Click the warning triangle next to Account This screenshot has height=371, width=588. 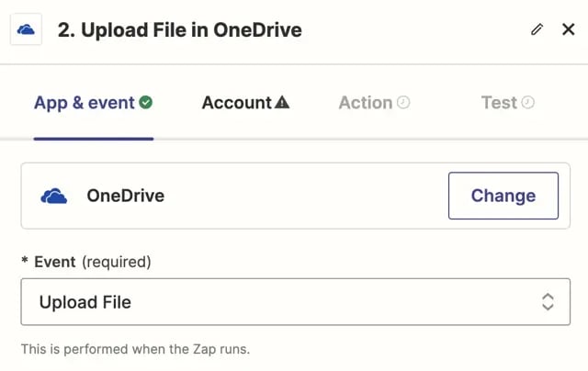coord(282,102)
